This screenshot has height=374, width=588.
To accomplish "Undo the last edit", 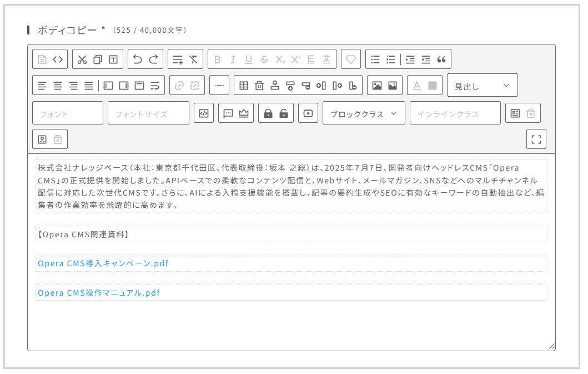I will [138, 59].
